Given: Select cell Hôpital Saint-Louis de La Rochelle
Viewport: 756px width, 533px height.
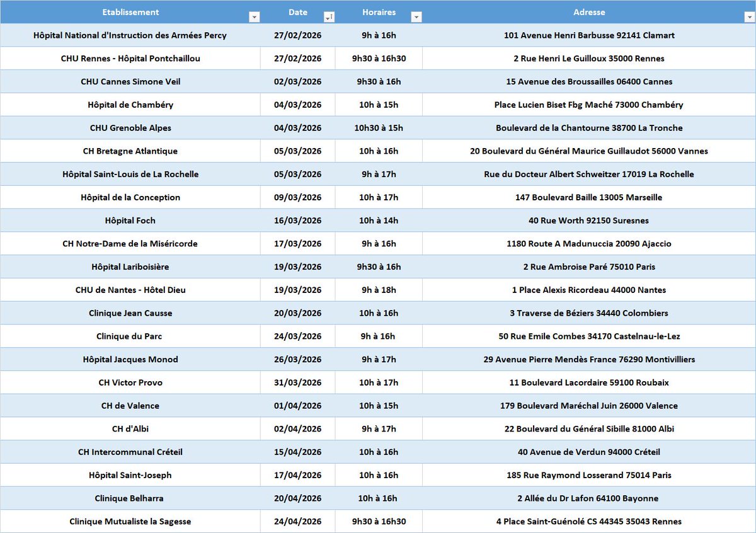Looking at the screenshot, I should (x=130, y=174).
